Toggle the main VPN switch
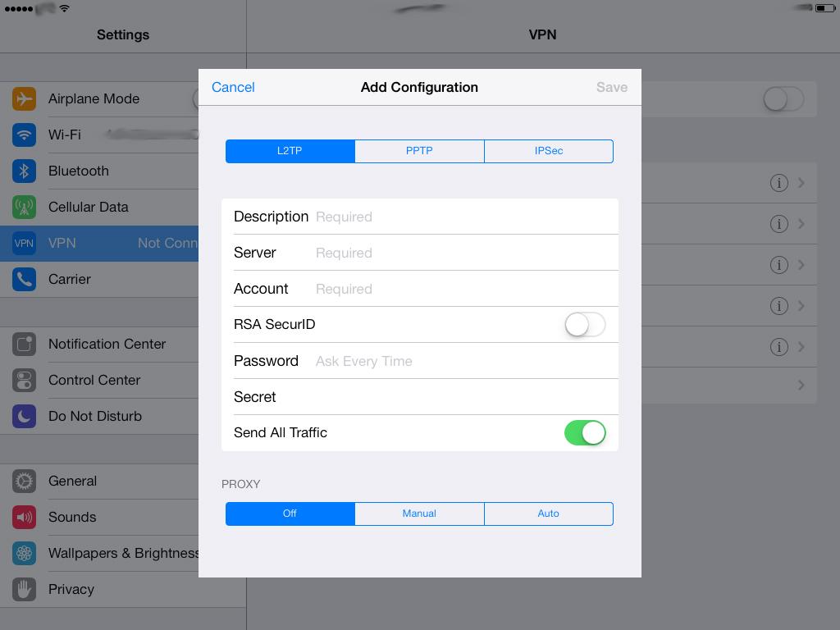The height and width of the screenshot is (630, 840). [783, 99]
